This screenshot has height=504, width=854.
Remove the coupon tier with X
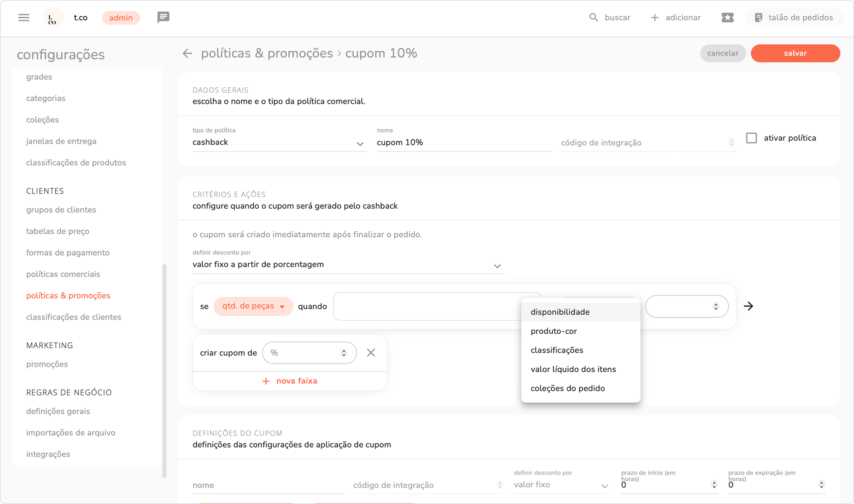(x=371, y=353)
